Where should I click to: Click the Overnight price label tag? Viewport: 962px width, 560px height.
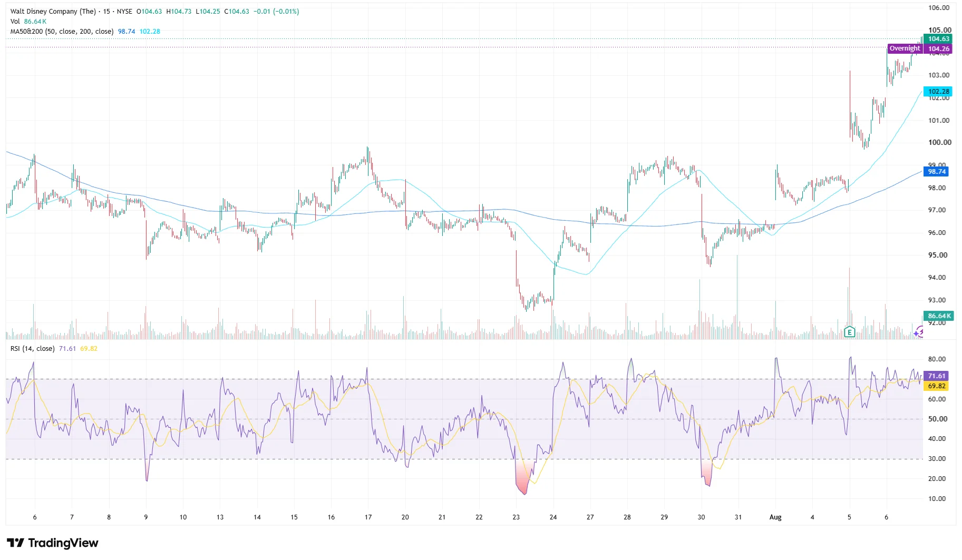click(905, 48)
